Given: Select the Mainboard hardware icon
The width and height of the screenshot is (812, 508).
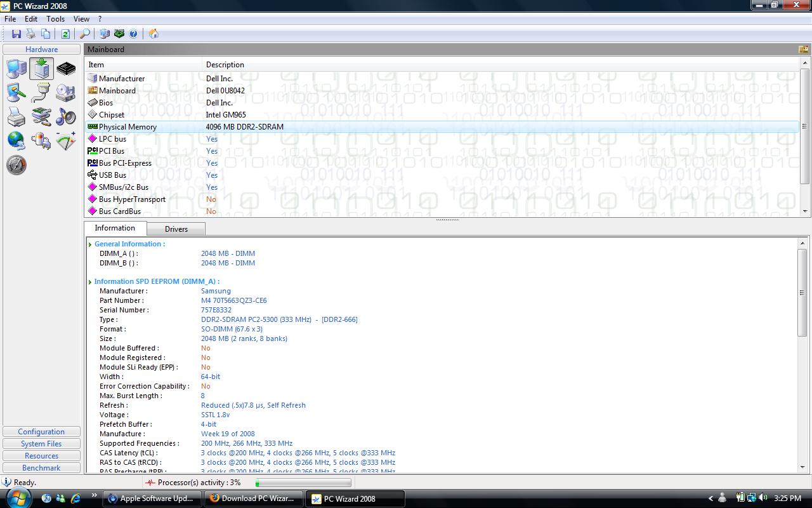Looking at the screenshot, I should 41,69.
